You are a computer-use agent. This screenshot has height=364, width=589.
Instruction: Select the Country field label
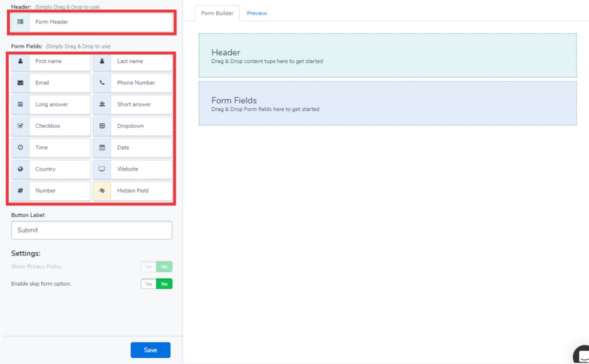[x=46, y=169]
